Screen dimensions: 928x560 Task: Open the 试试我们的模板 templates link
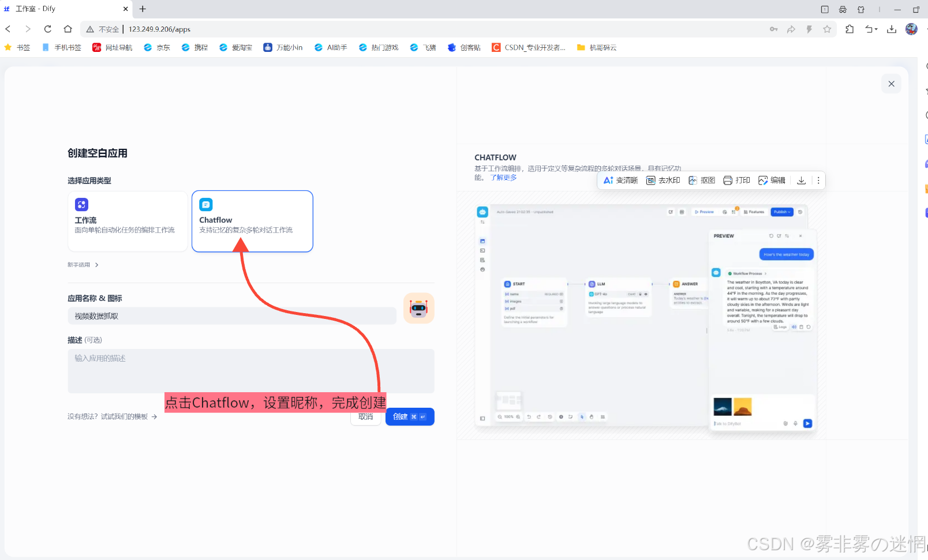[112, 416]
